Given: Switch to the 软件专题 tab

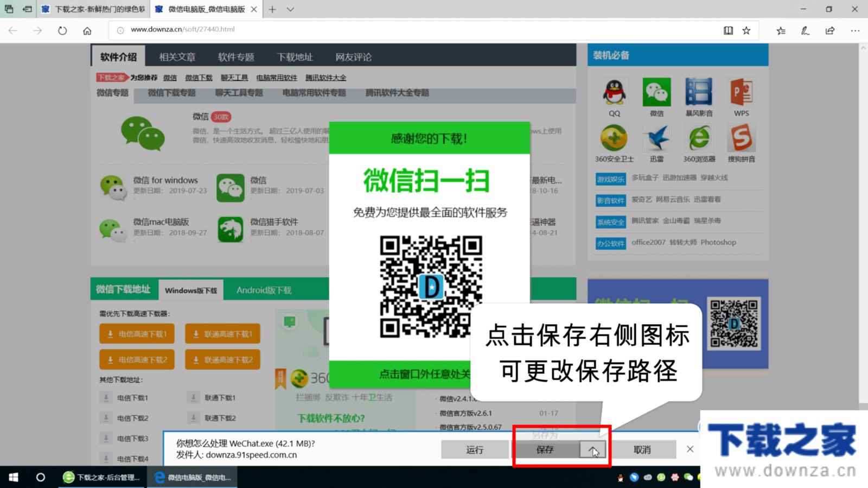Looking at the screenshot, I should (236, 57).
